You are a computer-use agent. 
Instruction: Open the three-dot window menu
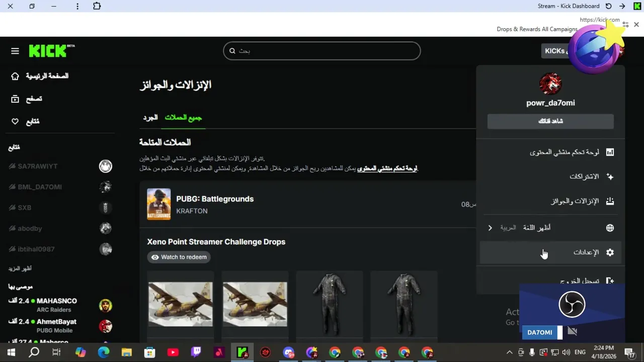click(x=77, y=6)
